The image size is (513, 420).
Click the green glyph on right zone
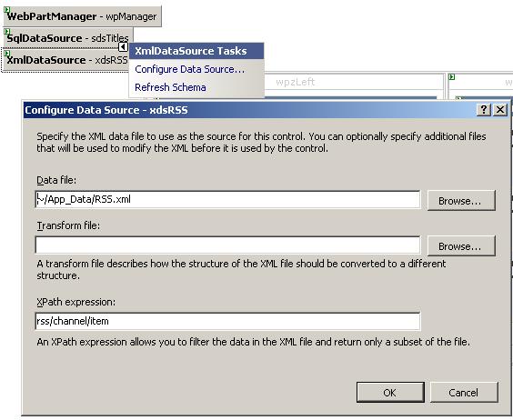point(452,77)
